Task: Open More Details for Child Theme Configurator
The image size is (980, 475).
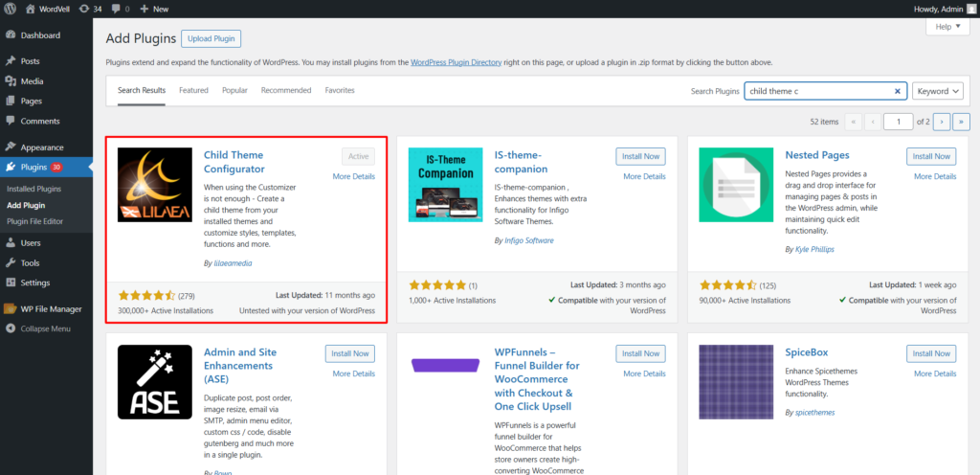Action: pos(354,176)
